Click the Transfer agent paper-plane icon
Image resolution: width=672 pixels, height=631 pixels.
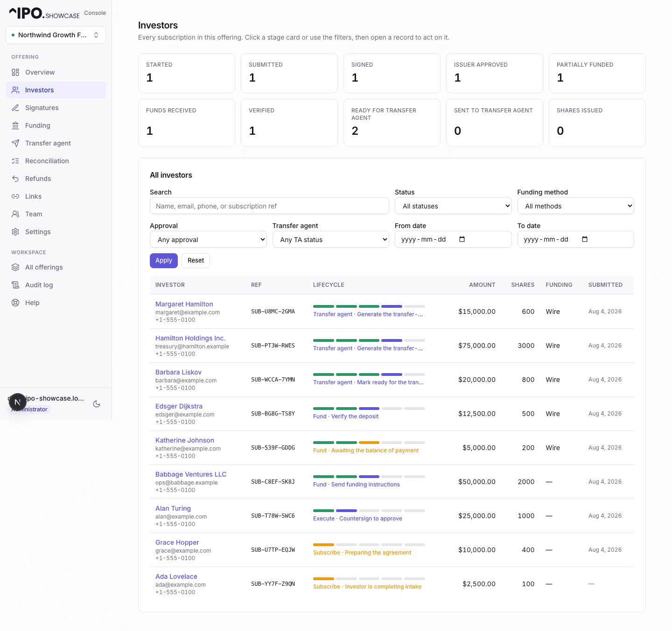[x=15, y=143]
